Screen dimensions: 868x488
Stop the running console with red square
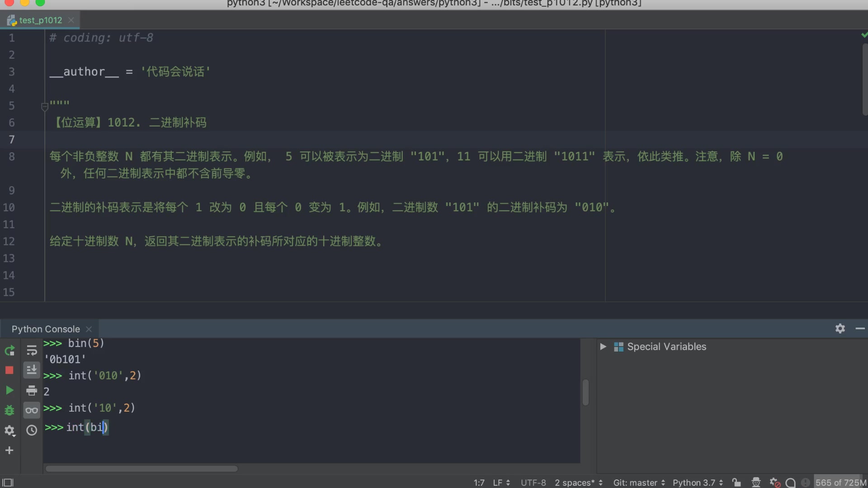[9, 371]
